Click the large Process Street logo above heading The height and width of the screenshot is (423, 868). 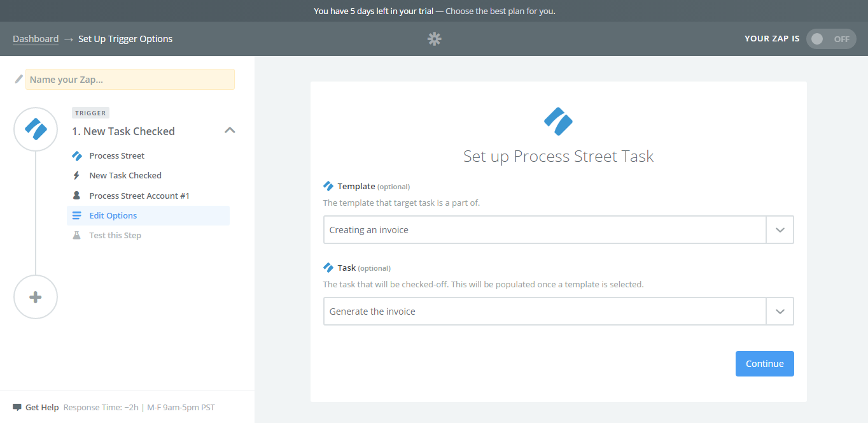pyautogui.click(x=558, y=122)
